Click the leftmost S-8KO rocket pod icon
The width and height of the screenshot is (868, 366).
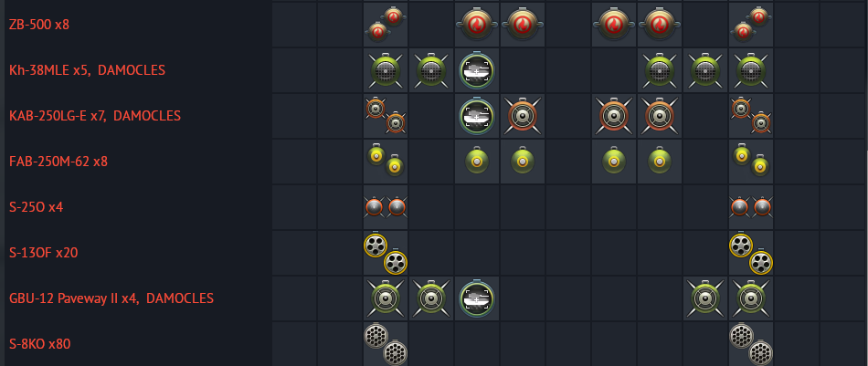point(386,343)
